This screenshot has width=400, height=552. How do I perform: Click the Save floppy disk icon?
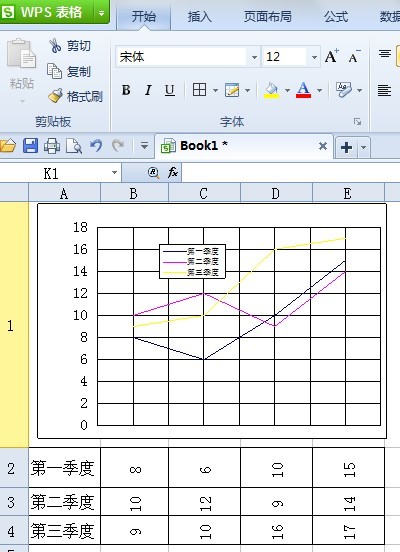click(30, 145)
